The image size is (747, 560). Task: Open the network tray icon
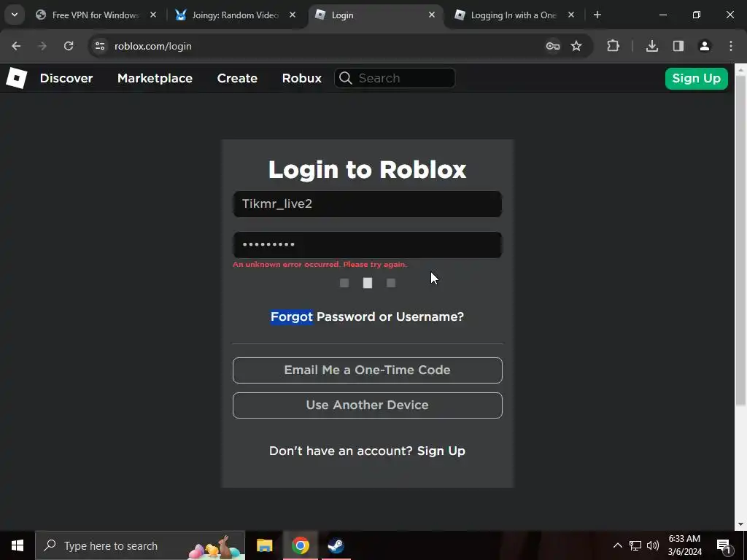coord(635,545)
